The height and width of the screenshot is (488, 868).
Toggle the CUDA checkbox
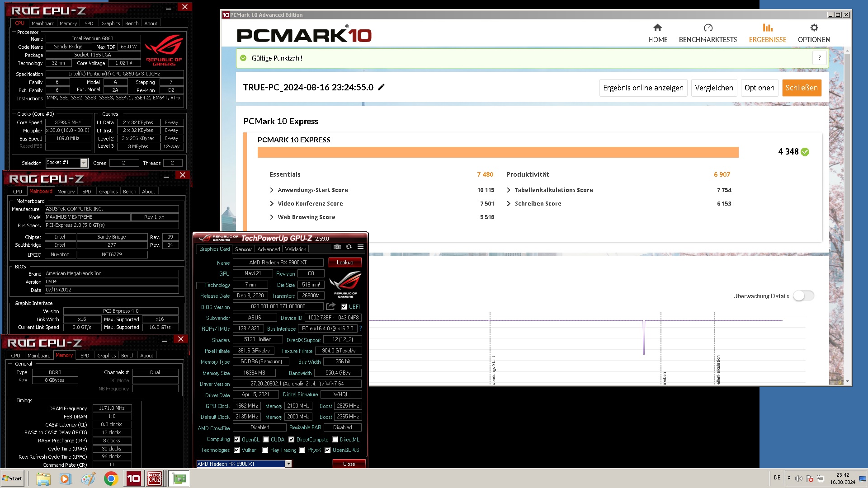click(266, 439)
